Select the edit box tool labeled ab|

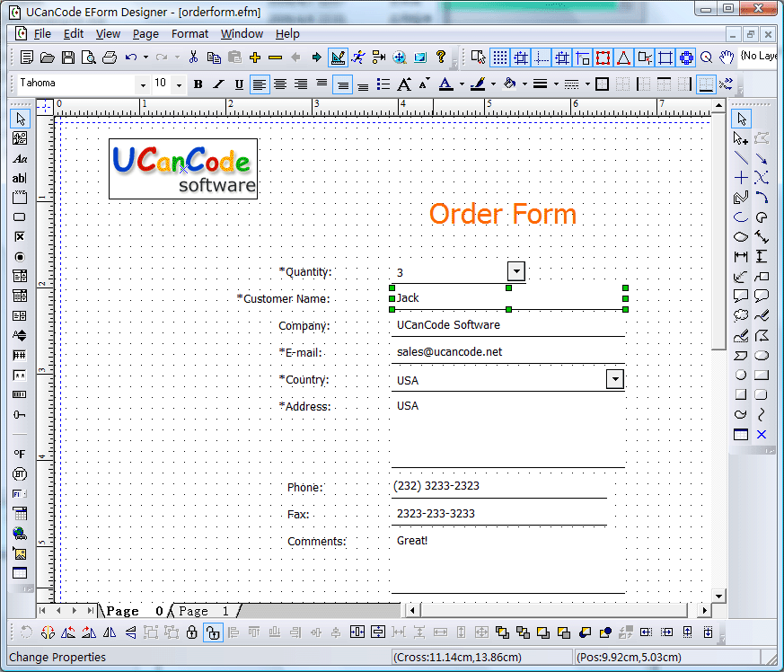pos(20,178)
